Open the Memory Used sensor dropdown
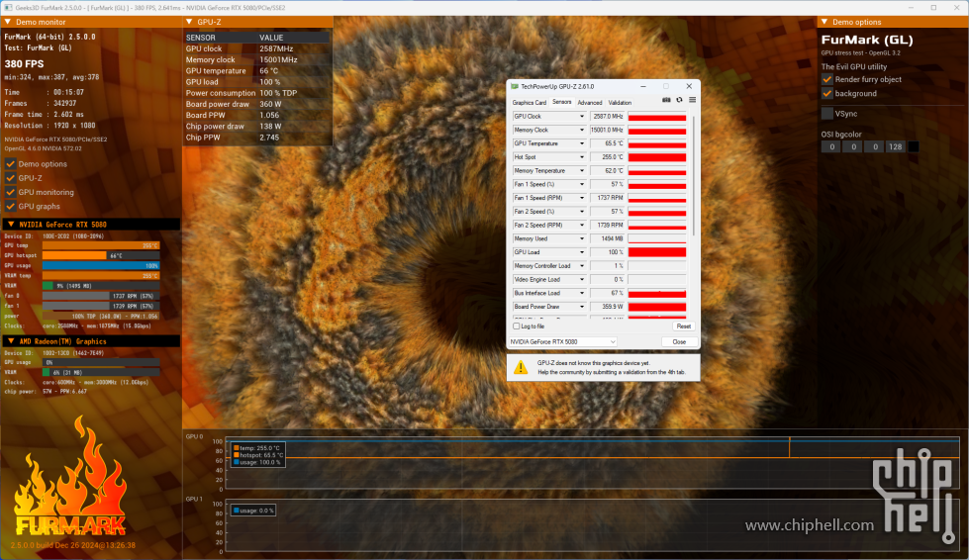Image resolution: width=969 pixels, height=560 pixels. pyautogui.click(x=582, y=238)
